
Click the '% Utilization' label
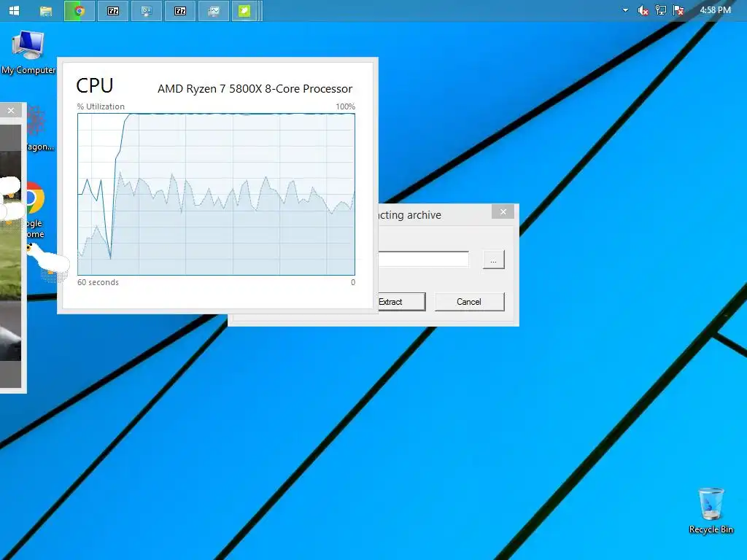[101, 106]
